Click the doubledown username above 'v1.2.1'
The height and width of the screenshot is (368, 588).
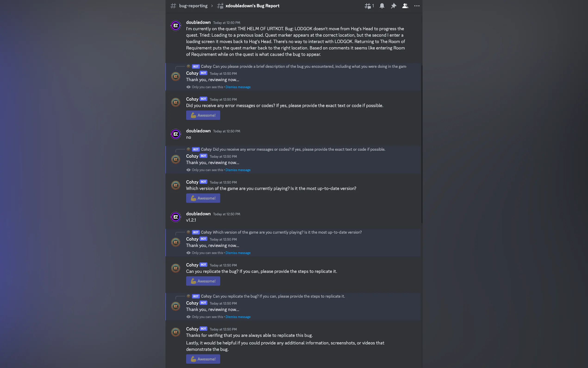point(198,214)
